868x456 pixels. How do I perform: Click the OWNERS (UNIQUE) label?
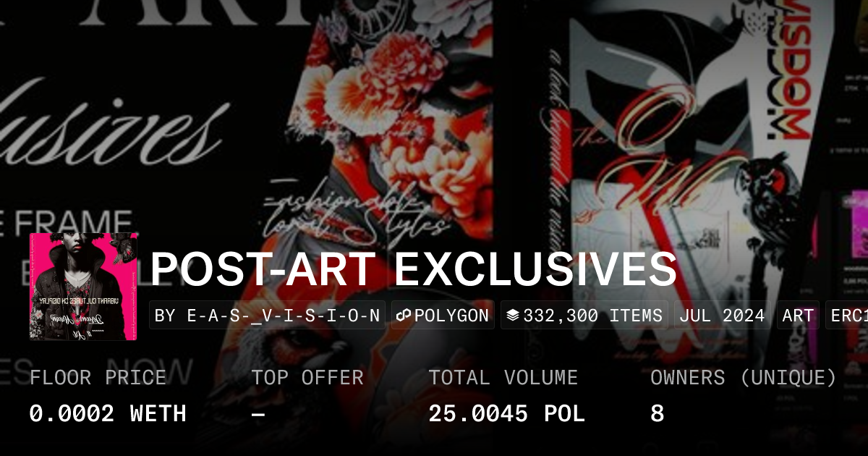pos(744,378)
